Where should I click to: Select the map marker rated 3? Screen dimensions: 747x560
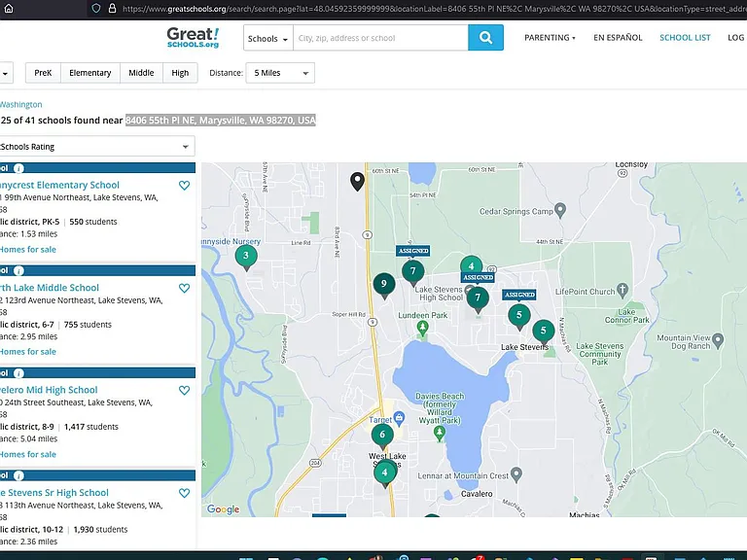click(x=246, y=258)
